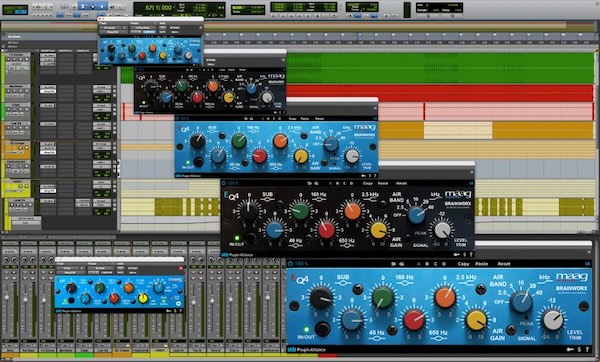Image resolution: width=600 pixels, height=362 pixels.
Task: Click black SUB knob in largest blue EQ4
Action: point(321,298)
